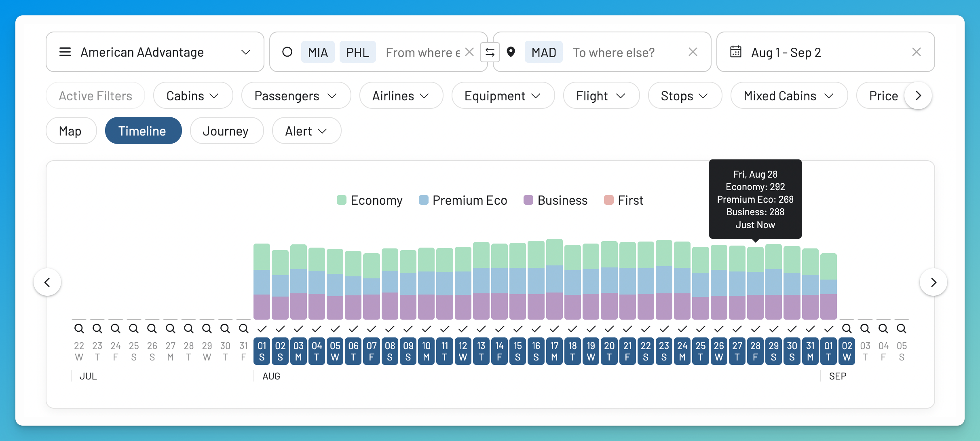The width and height of the screenshot is (980, 441).
Task: Select unselected date Jul 30 Thursday
Action: [x=225, y=351]
